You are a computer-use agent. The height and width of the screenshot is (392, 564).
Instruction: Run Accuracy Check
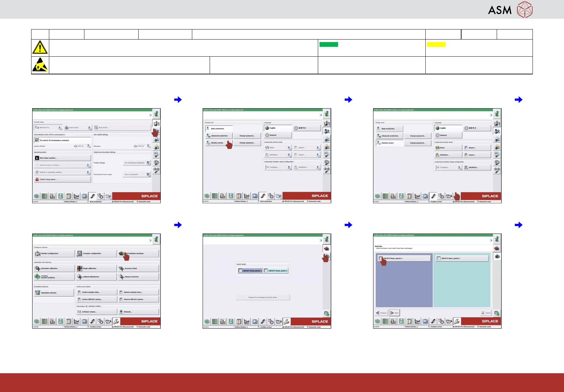click(x=138, y=268)
